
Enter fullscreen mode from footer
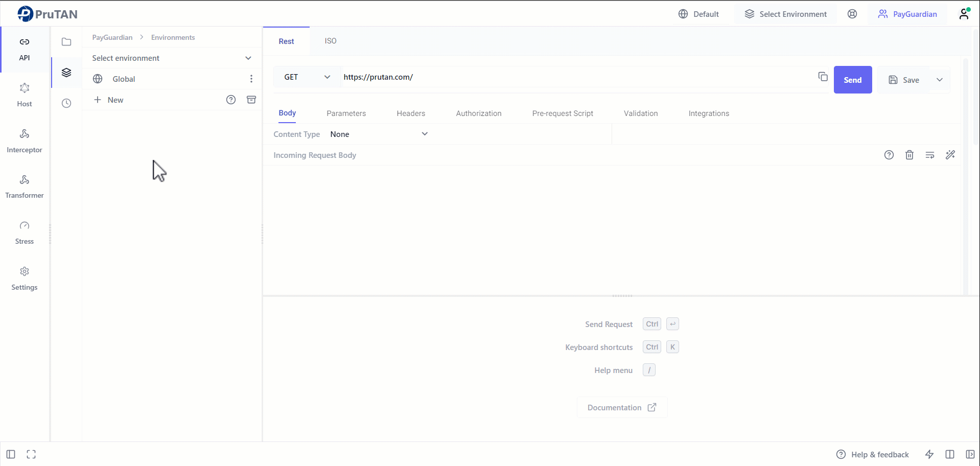click(31, 454)
